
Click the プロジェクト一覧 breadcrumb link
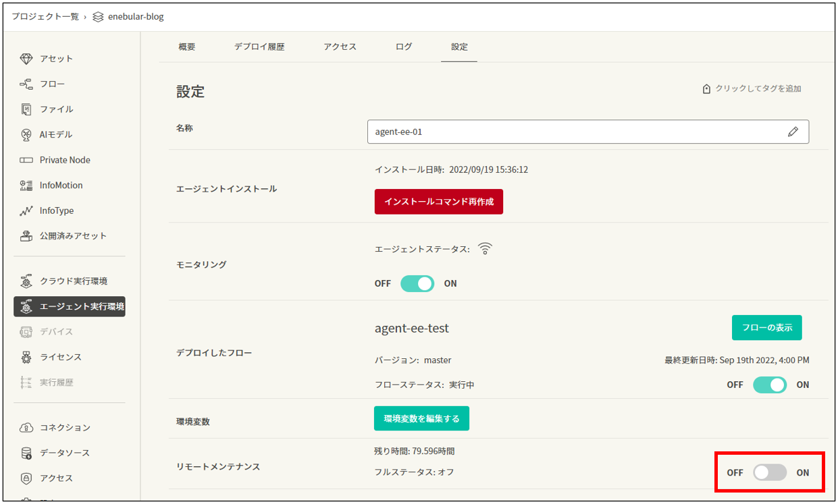click(45, 16)
